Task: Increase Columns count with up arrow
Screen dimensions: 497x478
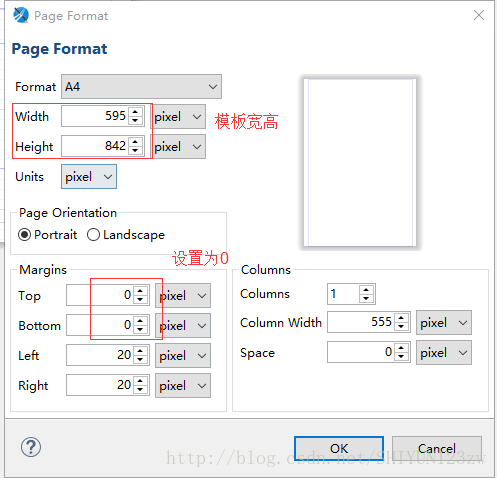Action: pyautogui.click(x=366, y=290)
